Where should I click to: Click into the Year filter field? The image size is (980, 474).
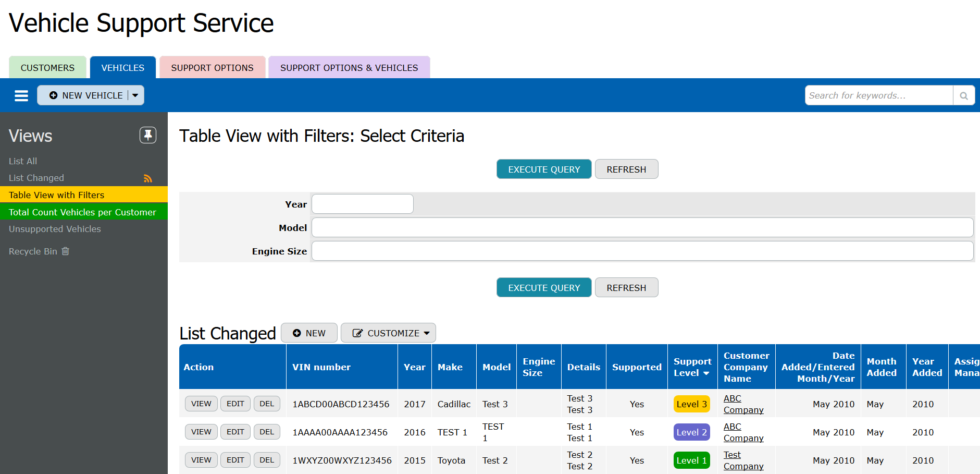[x=363, y=204]
